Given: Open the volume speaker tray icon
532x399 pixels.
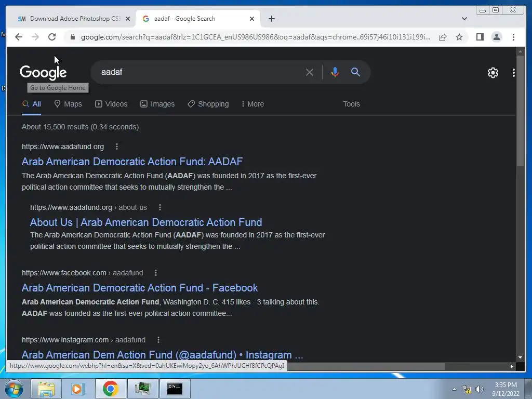Looking at the screenshot, I should (479, 389).
